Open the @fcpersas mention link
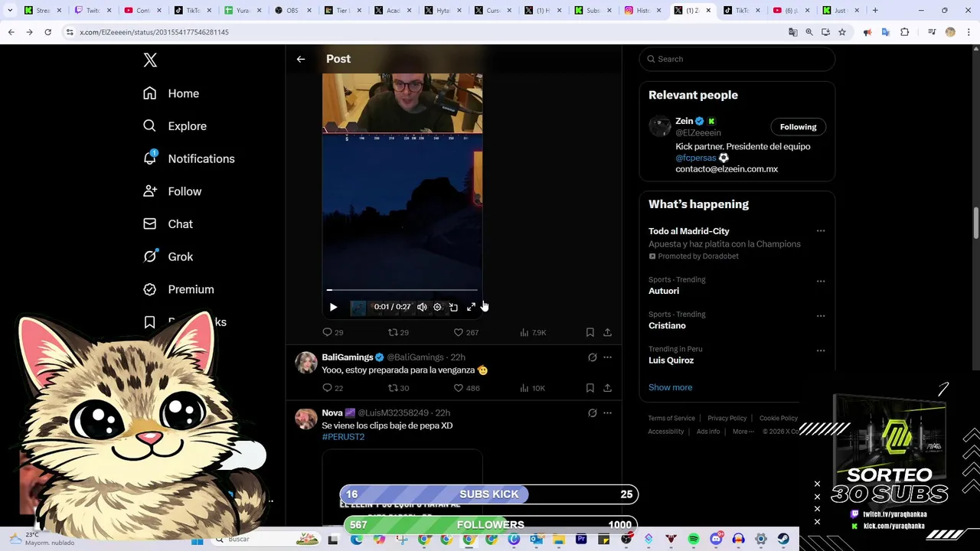The image size is (980, 551). point(696,158)
